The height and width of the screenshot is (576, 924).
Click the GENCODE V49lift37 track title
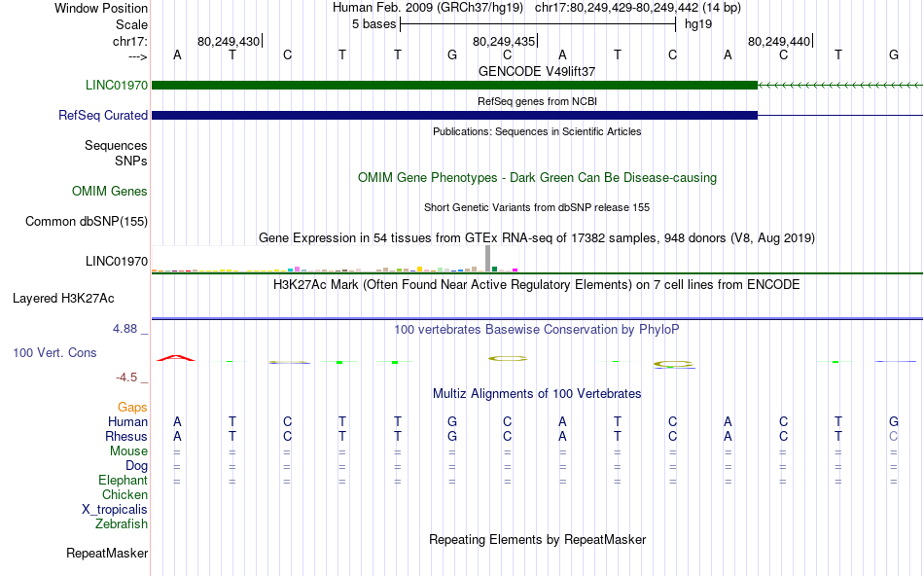click(x=537, y=71)
